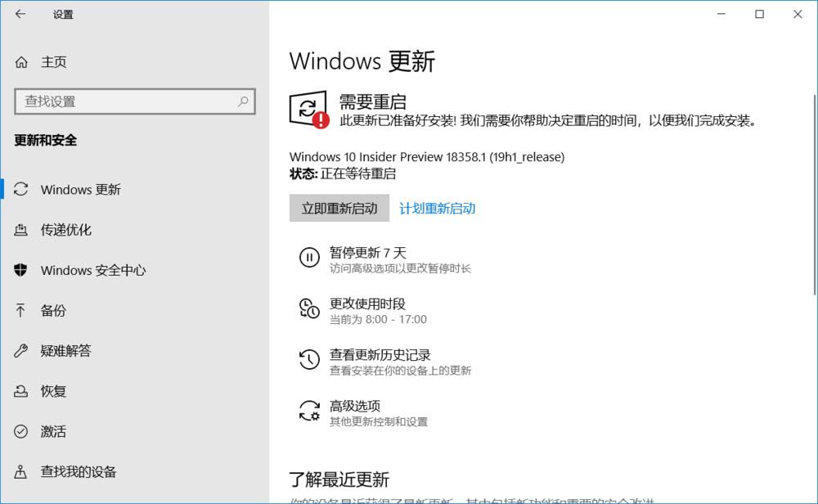Click the 立即重新启动 button

[339, 208]
